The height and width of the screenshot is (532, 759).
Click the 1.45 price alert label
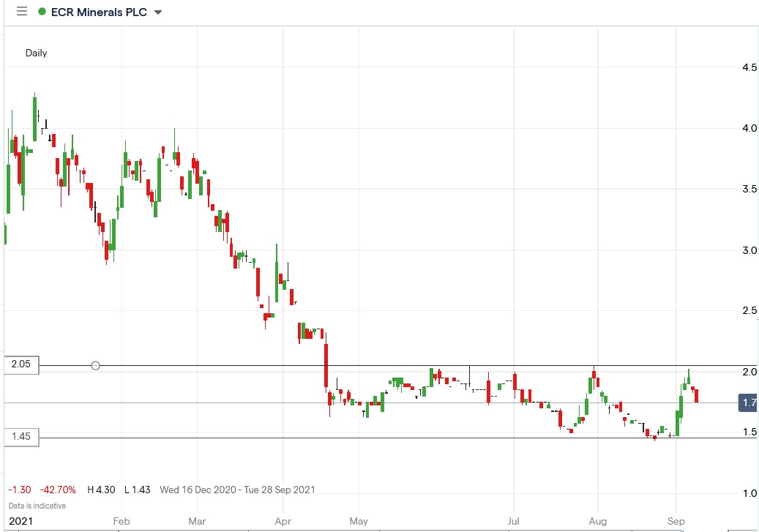20,437
